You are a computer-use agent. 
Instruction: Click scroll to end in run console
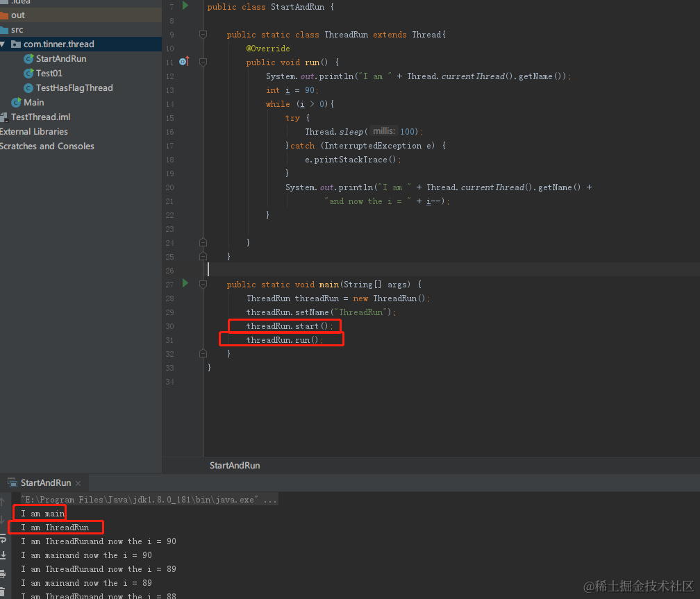coord(3,555)
